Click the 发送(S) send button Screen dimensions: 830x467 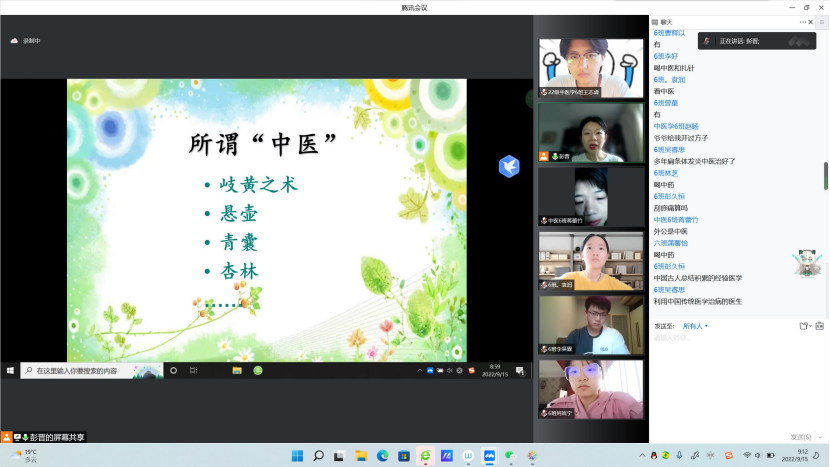click(801, 437)
